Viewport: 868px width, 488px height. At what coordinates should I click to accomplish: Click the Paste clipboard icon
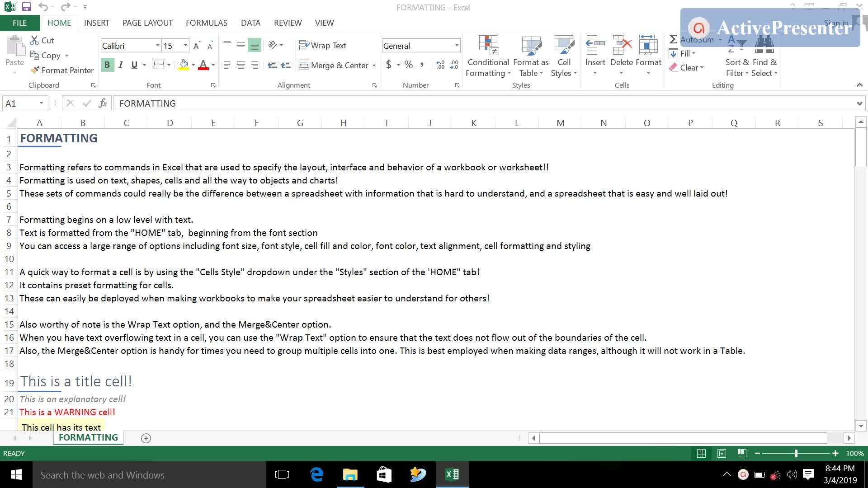click(x=15, y=47)
